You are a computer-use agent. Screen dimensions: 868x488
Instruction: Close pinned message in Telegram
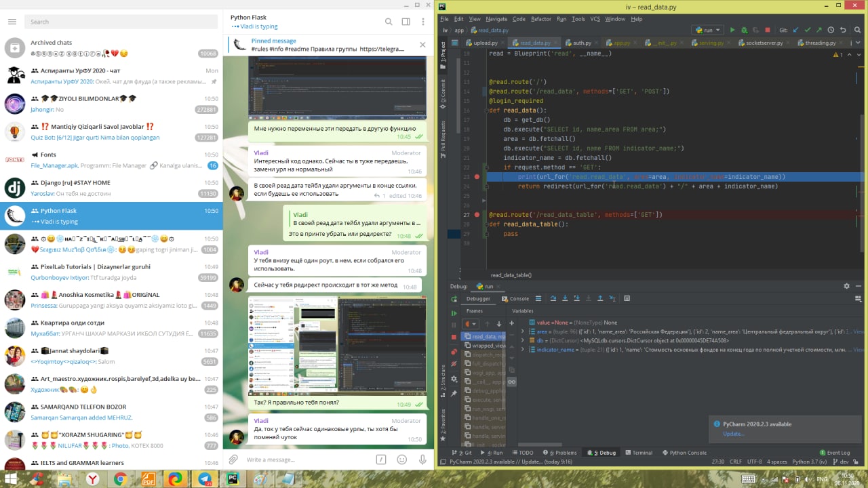click(422, 45)
